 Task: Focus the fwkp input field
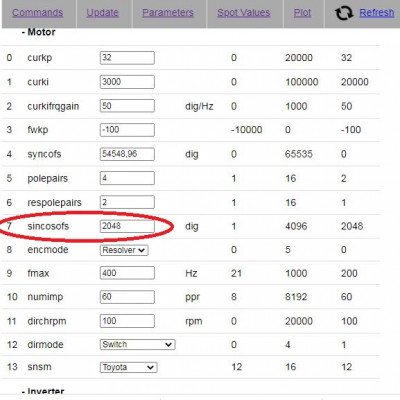point(127,130)
